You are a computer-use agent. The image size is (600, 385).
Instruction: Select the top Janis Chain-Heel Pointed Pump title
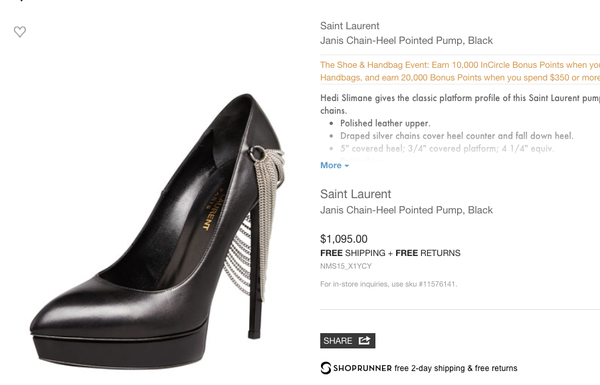(406, 41)
